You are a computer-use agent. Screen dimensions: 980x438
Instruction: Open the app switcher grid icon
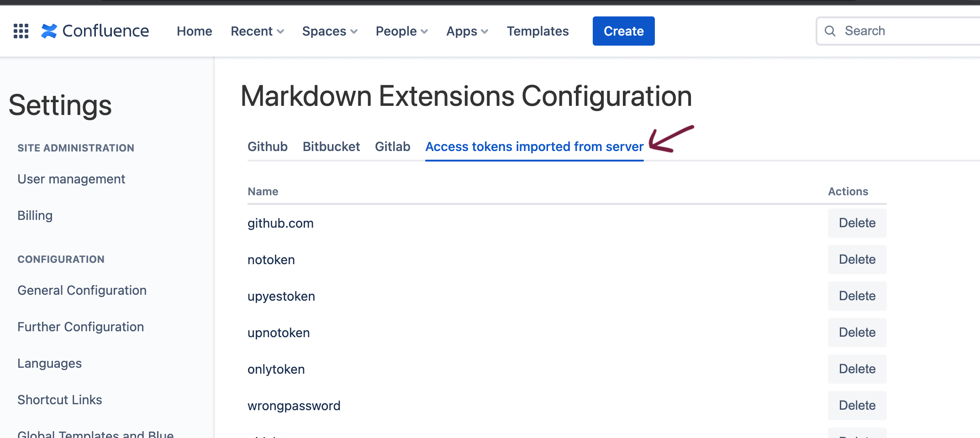(21, 31)
